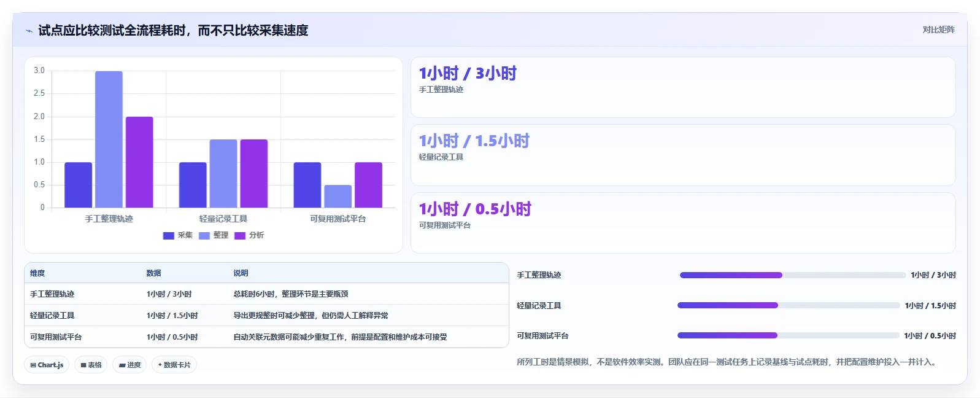Click the 轻量记录工具 progress bar
Image resolution: width=980 pixels, height=398 pixels.
(788, 305)
